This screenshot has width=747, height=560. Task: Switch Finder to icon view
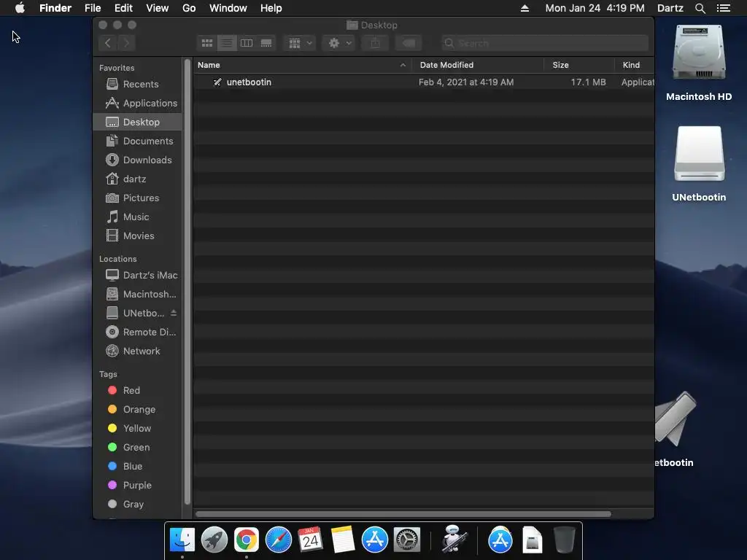tap(206, 43)
